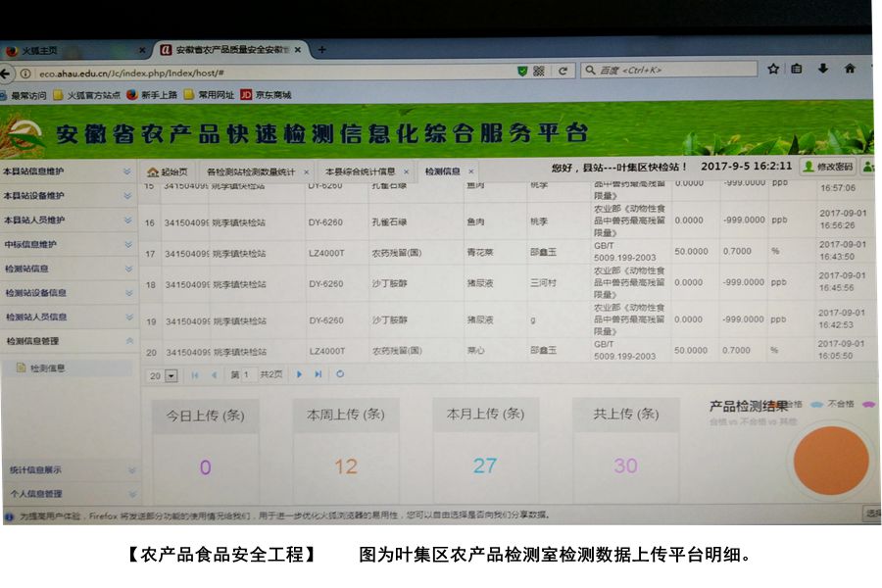Screen dimensions: 882x588
Task: Jump to last page in pagination
Action: 318,374
